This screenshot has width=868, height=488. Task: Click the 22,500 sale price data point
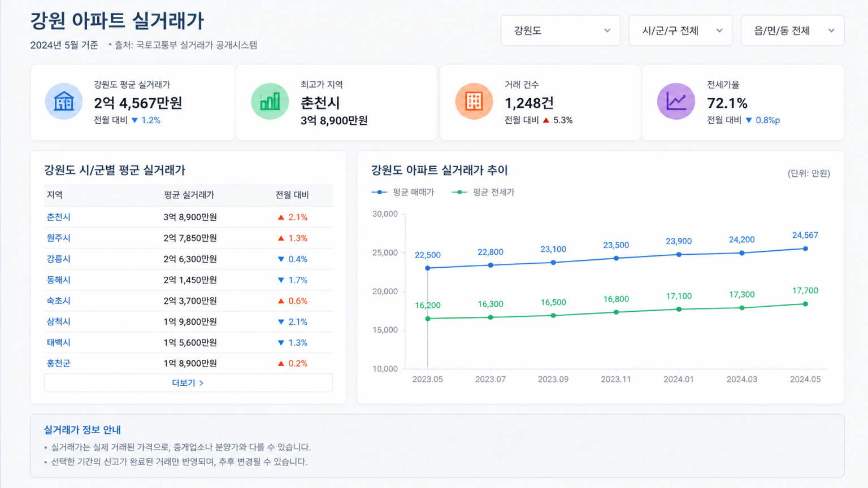pyautogui.click(x=428, y=268)
